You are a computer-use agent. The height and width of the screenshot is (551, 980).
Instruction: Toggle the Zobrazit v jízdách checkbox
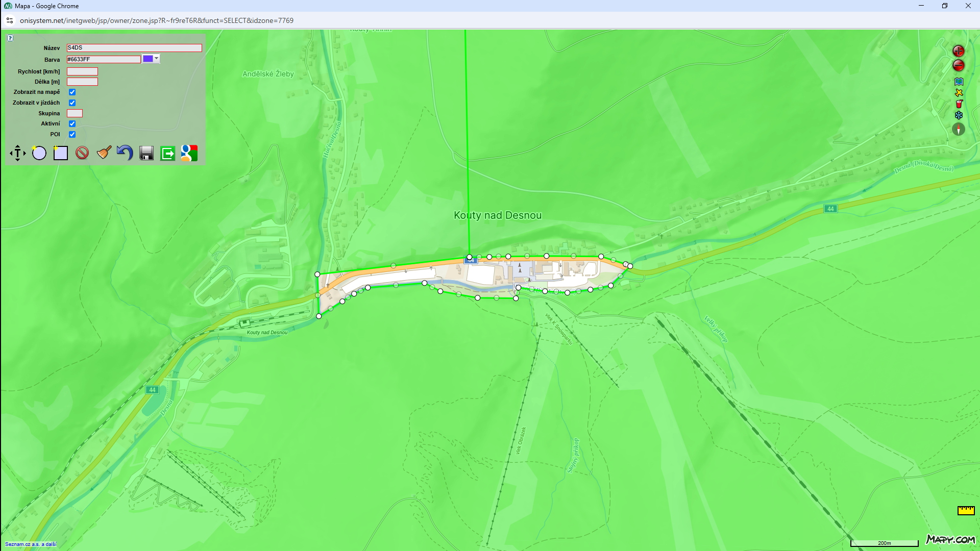point(72,103)
